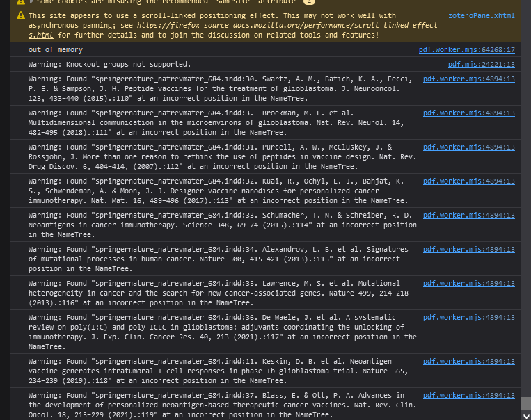Open source link pdf.mjs:24221:13
Viewport: 531px width, 420px height.
(481, 64)
